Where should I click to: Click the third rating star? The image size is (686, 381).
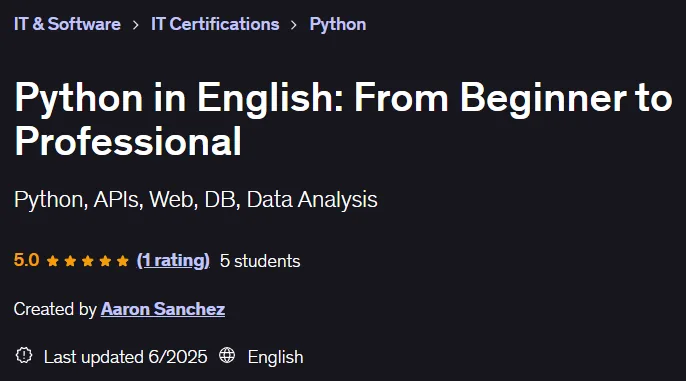pyautogui.click(x=88, y=261)
